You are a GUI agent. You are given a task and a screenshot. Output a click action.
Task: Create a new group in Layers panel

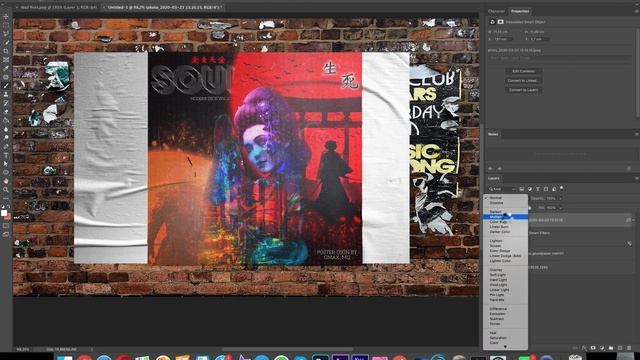(x=611, y=348)
